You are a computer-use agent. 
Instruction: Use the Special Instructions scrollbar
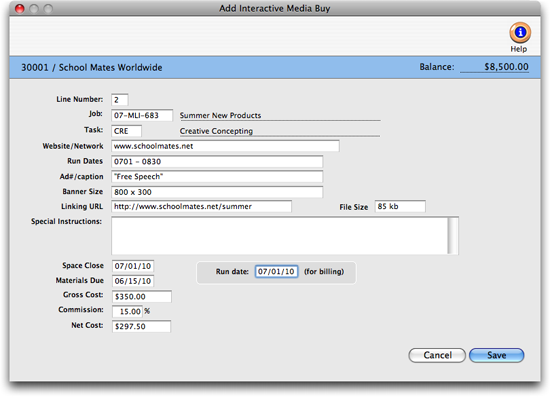tap(453, 236)
